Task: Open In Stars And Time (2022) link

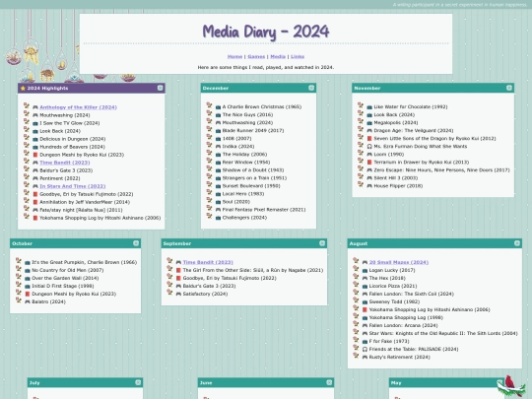Action: pyautogui.click(x=72, y=186)
